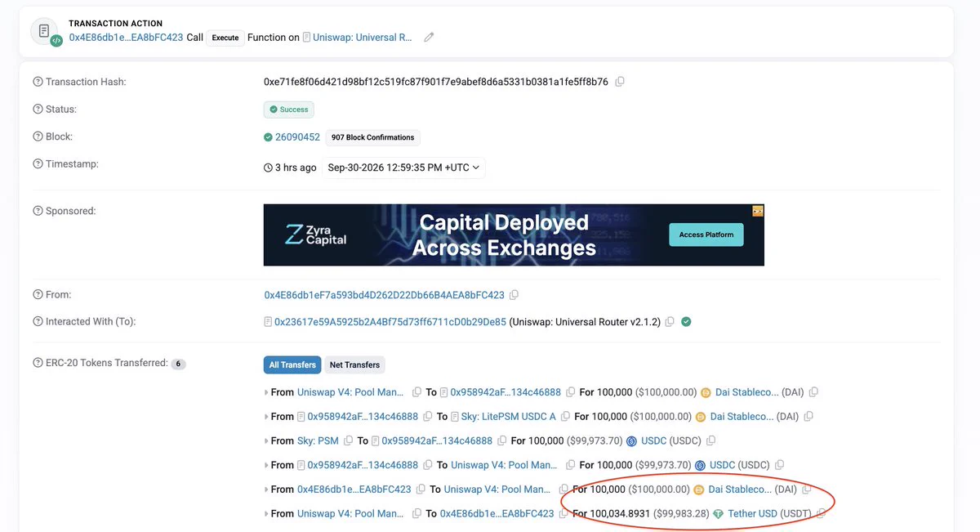Click the 6 count badge after ERC-20 Tokens Transferred
Screen dimensions: 980x532
178,364
